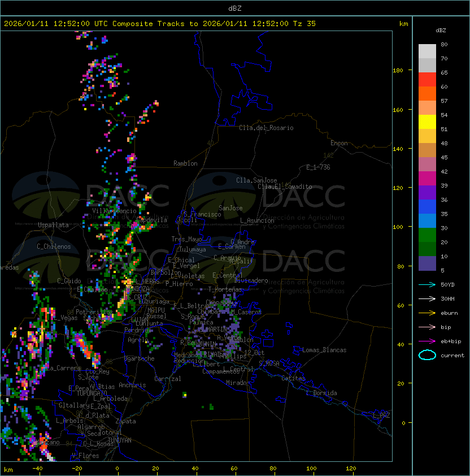Click the 'Tz 35' text in header
470x476 pixels.
(304, 24)
